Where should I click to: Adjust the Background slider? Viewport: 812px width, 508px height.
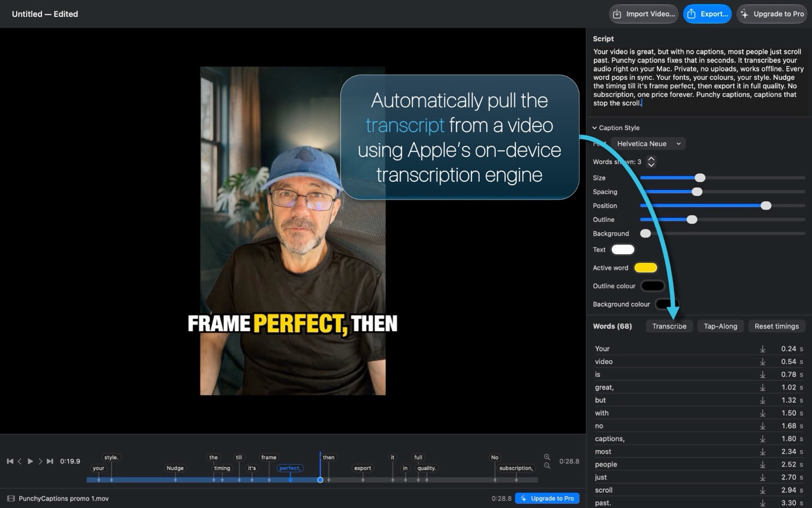(x=645, y=234)
